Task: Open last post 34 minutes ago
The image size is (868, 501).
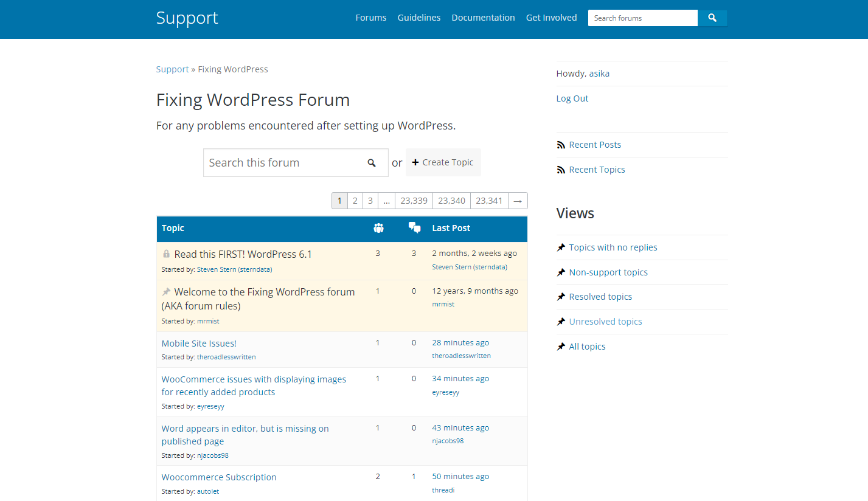Action: (x=460, y=379)
